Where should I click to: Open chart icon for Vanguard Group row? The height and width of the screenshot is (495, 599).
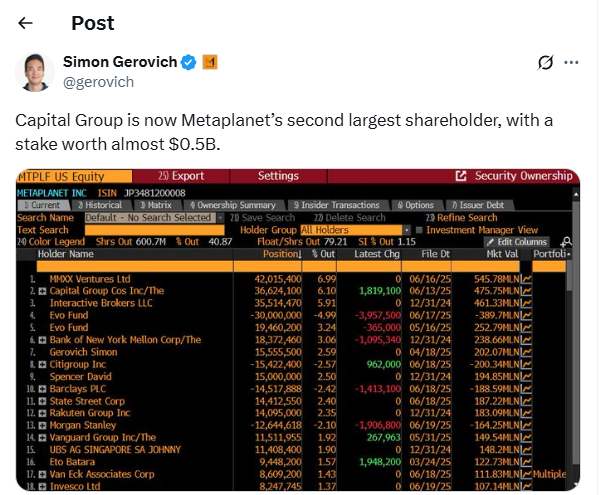tap(526, 438)
